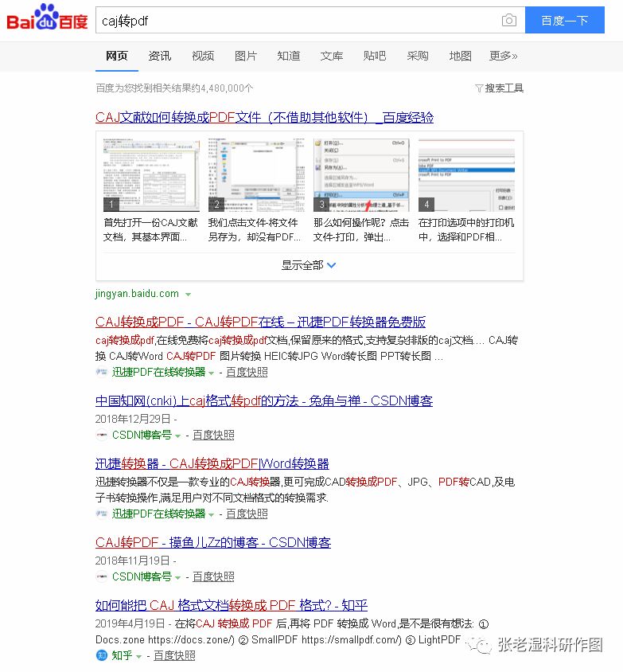The height and width of the screenshot is (672, 623).
Task: Open 百度快照 for CAJ转换成PDF result
Action: coord(247,372)
